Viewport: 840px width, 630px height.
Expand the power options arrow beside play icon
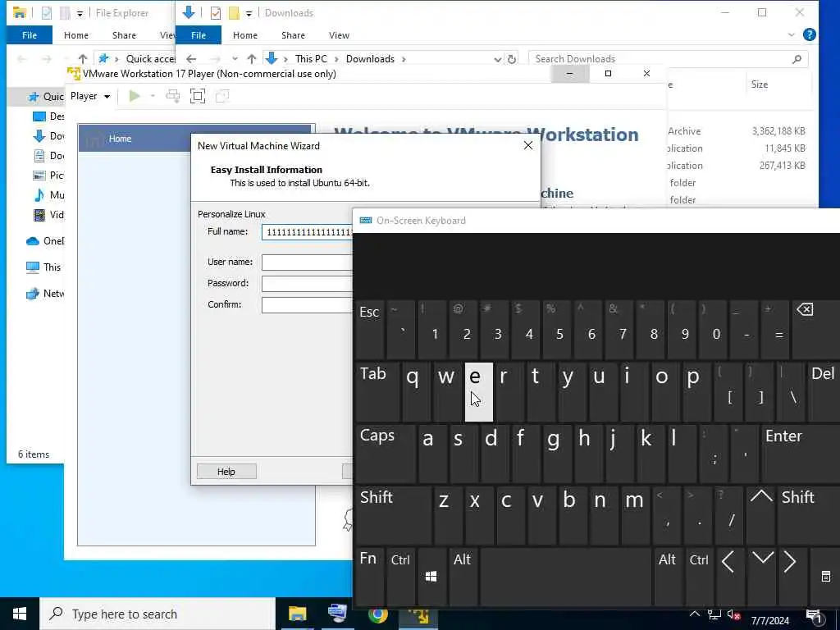153,96
